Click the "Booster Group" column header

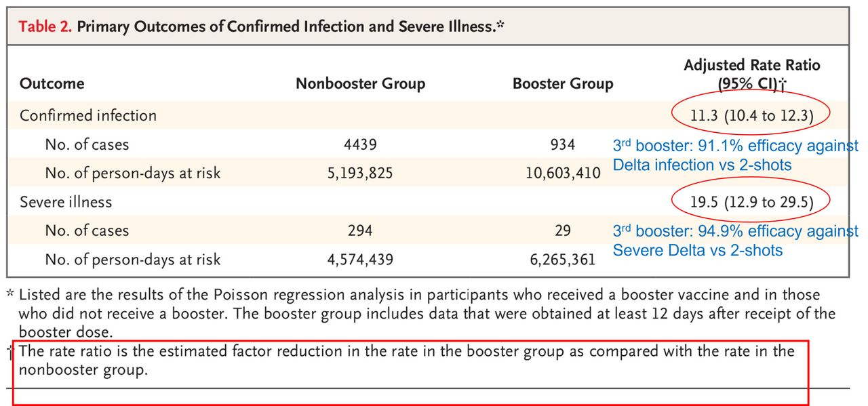[563, 83]
